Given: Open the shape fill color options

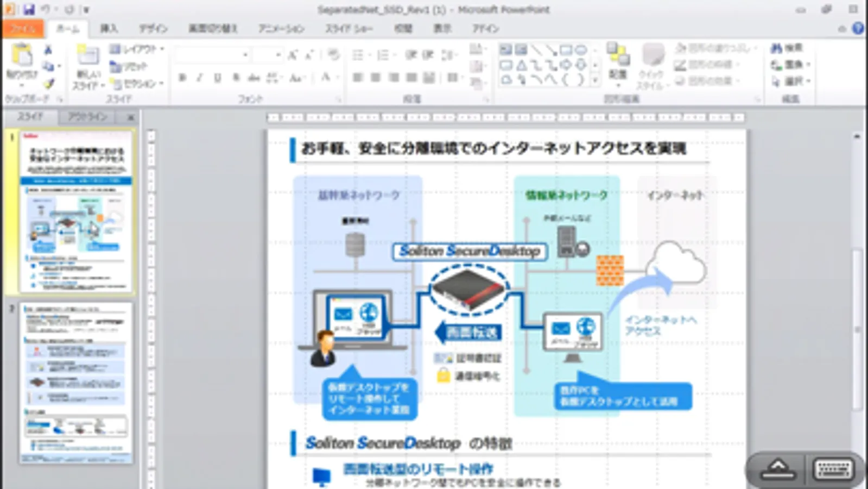Looking at the screenshot, I should [x=715, y=48].
